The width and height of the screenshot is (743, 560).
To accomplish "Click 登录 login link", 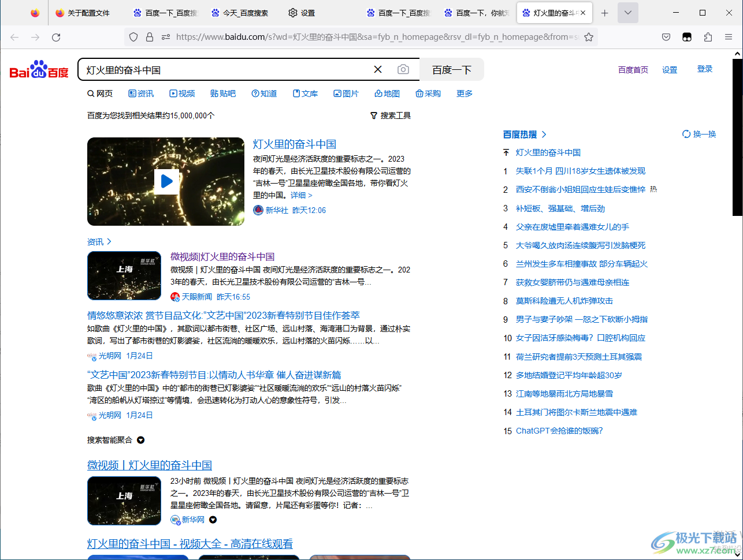I will pos(705,69).
